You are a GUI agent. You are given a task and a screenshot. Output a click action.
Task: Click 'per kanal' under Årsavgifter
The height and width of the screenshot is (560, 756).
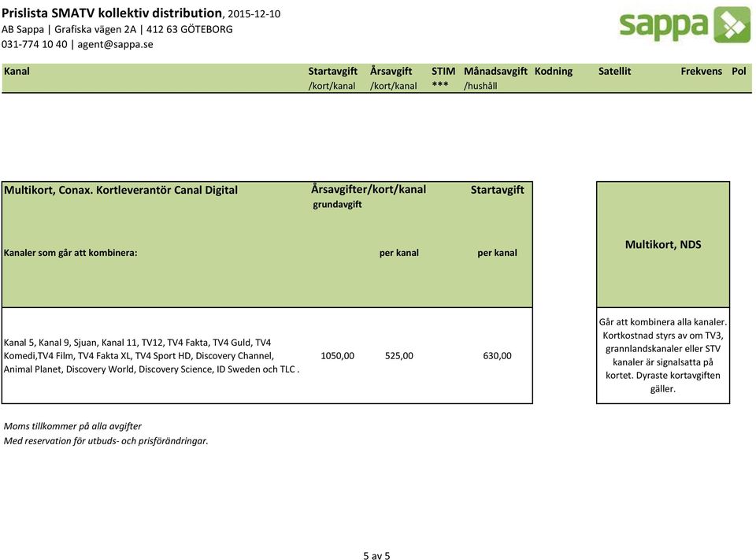(398, 253)
